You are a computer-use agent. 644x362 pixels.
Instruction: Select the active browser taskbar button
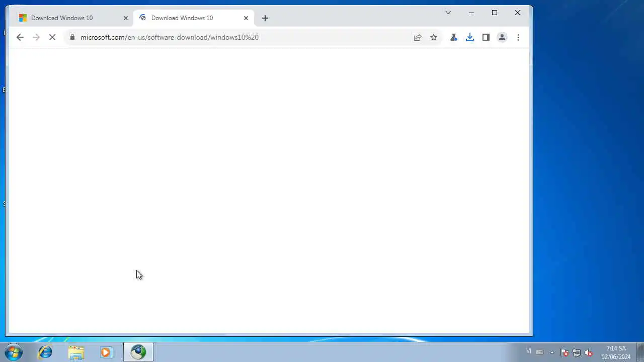138,352
